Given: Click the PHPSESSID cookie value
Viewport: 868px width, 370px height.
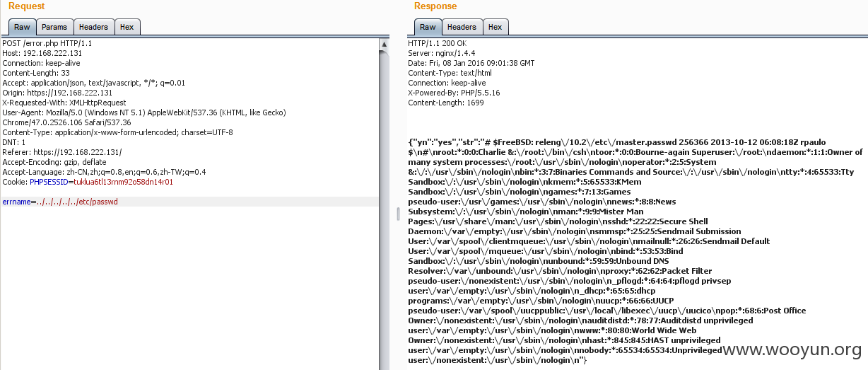Looking at the screenshot, I should [x=124, y=182].
